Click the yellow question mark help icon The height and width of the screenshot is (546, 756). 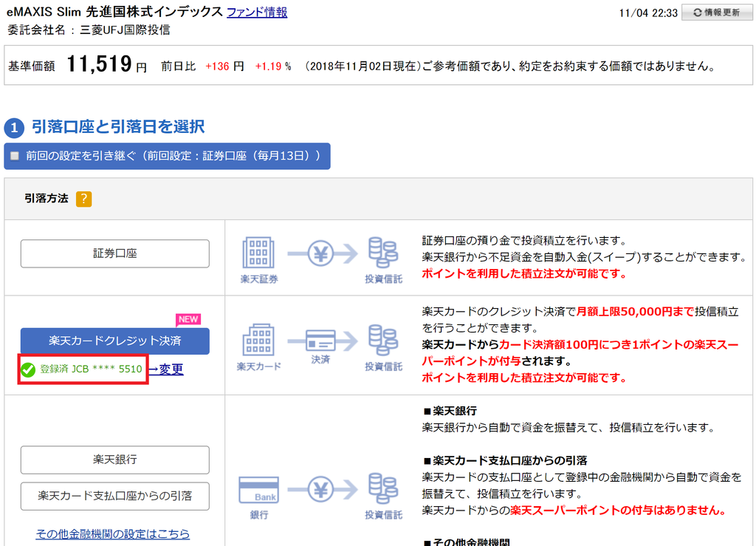click(84, 199)
